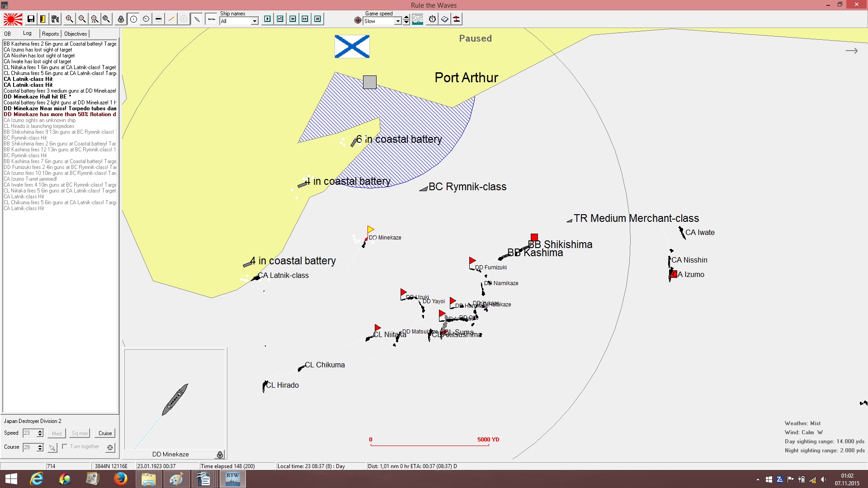This screenshot has width=868, height=488.
Task: Click the Cruise speed button
Action: pos(105,433)
